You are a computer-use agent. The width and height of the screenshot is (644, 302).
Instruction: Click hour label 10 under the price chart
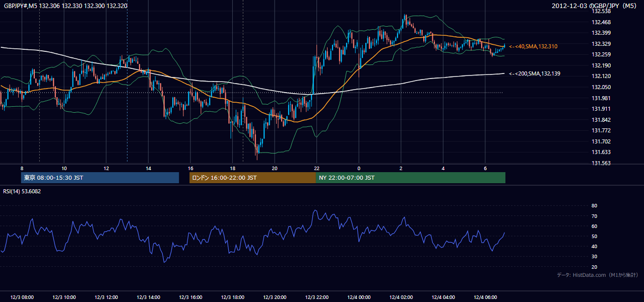point(64,168)
